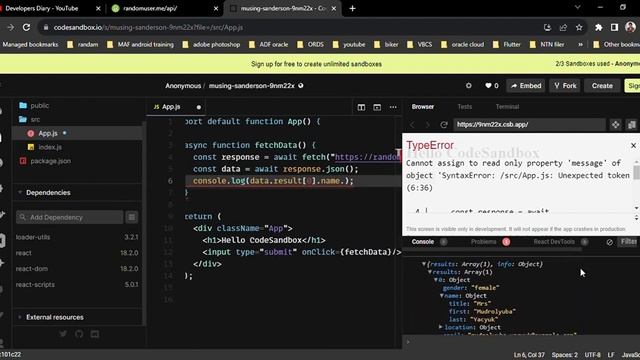Close the TypeError overlay
Screen dimensions: 640x360
click(x=633, y=145)
